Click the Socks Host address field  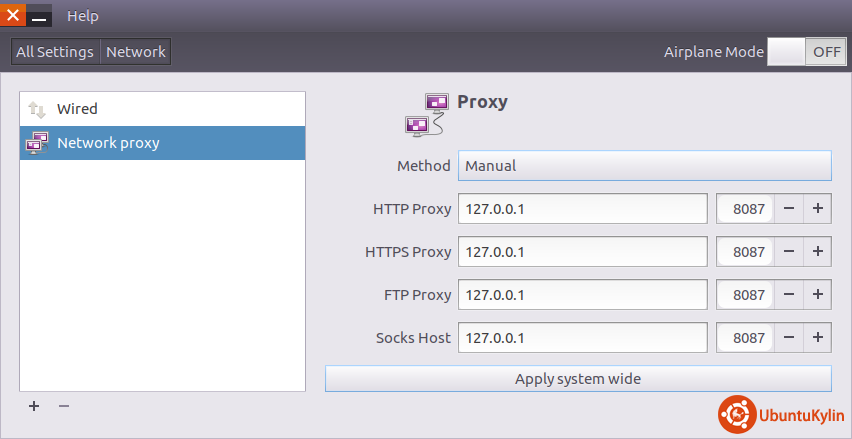[x=583, y=338]
